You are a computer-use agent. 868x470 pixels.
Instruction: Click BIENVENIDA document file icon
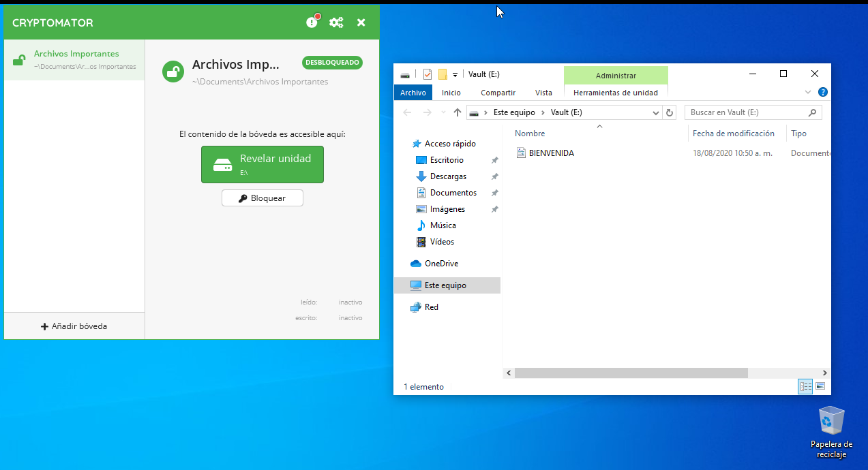[521, 153]
